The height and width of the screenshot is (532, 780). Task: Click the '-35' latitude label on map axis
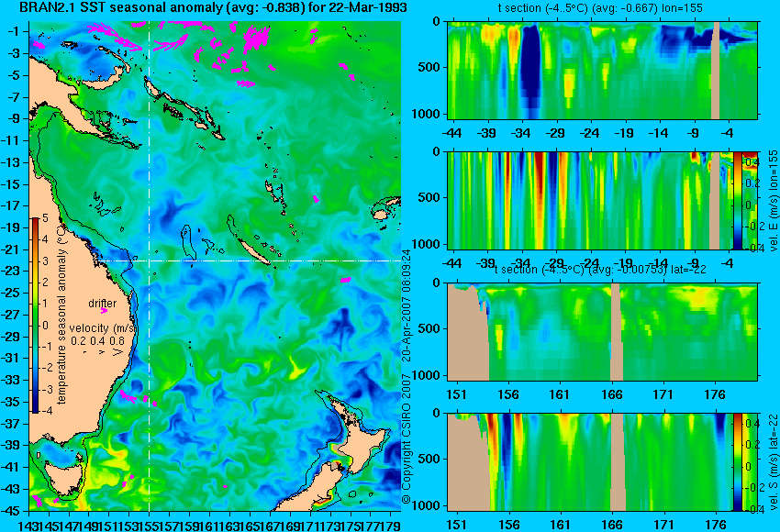12,402
